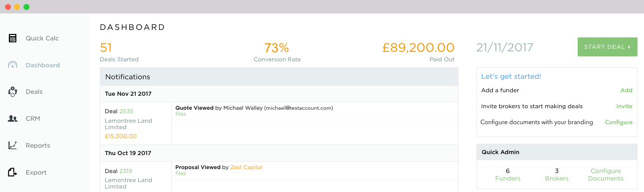
Task: Open the Quick Calc calculator icon
Action: [13, 38]
